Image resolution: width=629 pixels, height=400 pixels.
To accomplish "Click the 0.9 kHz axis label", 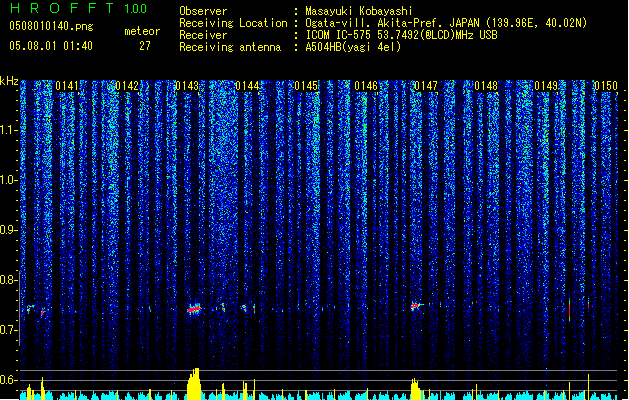I will click(x=9, y=230).
